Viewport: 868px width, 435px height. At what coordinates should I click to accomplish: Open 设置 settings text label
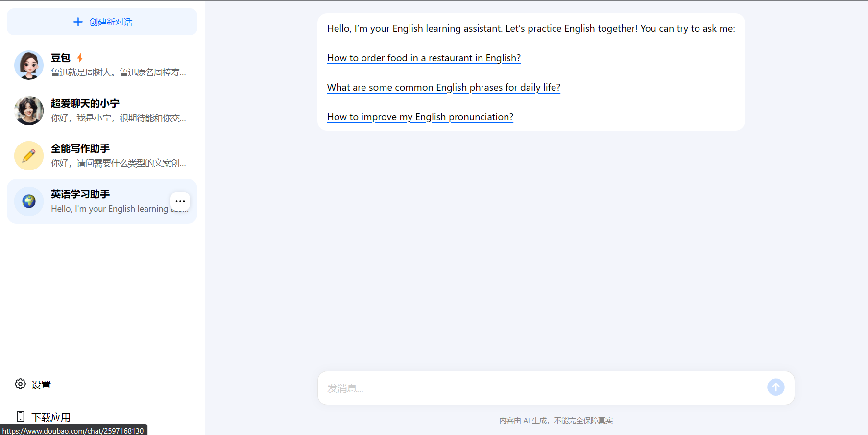tap(41, 385)
